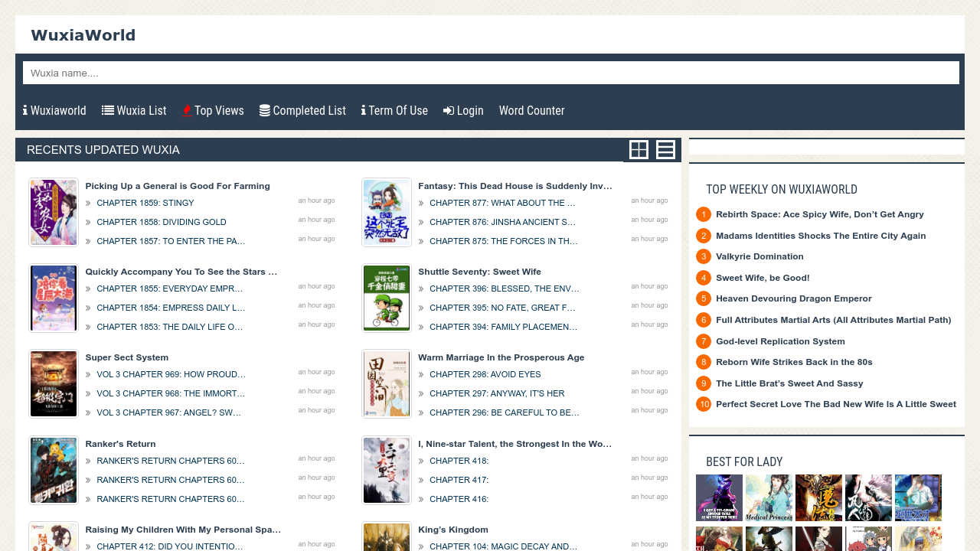Image resolution: width=980 pixels, height=551 pixels.
Task: Focus the Wuxia name search field
Action: (491, 73)
